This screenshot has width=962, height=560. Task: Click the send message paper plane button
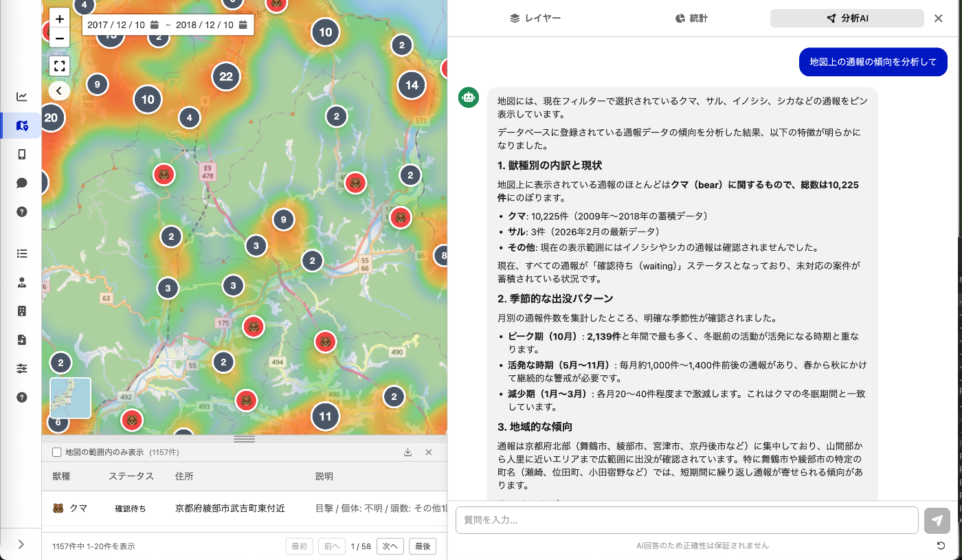(x=937, y=521)
